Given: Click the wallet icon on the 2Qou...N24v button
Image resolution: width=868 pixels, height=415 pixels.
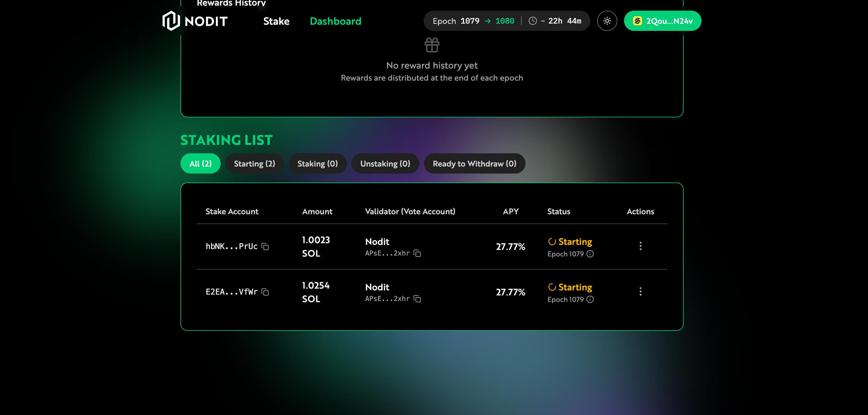Looking at the screenshot, I should 637,21.
